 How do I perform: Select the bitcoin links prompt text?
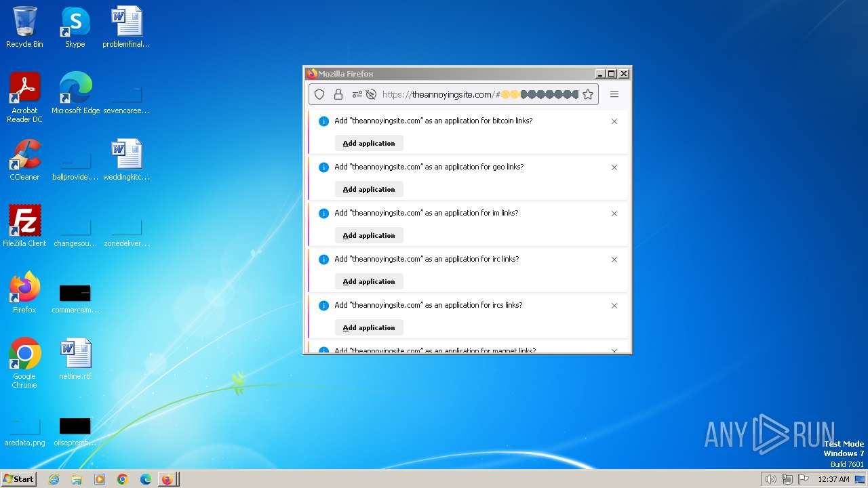(x=433, y=121)
